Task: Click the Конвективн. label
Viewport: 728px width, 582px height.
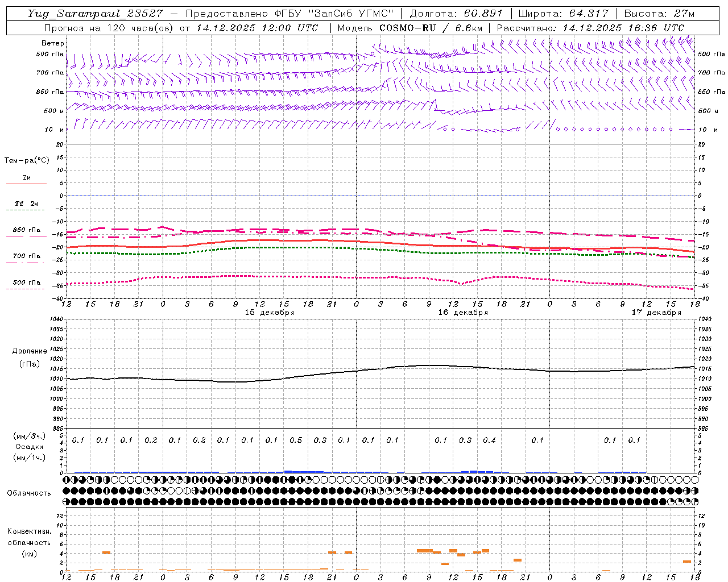Action: [29, 531]
